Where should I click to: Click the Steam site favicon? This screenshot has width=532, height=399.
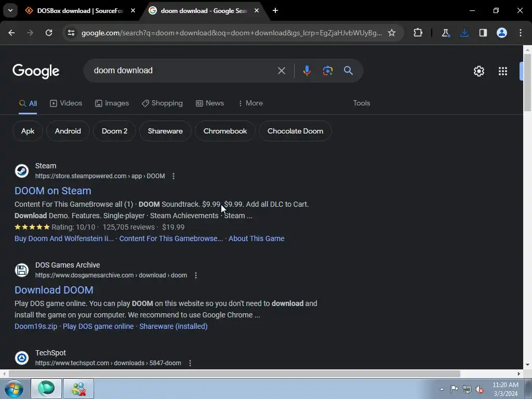[x=22, y=170]
